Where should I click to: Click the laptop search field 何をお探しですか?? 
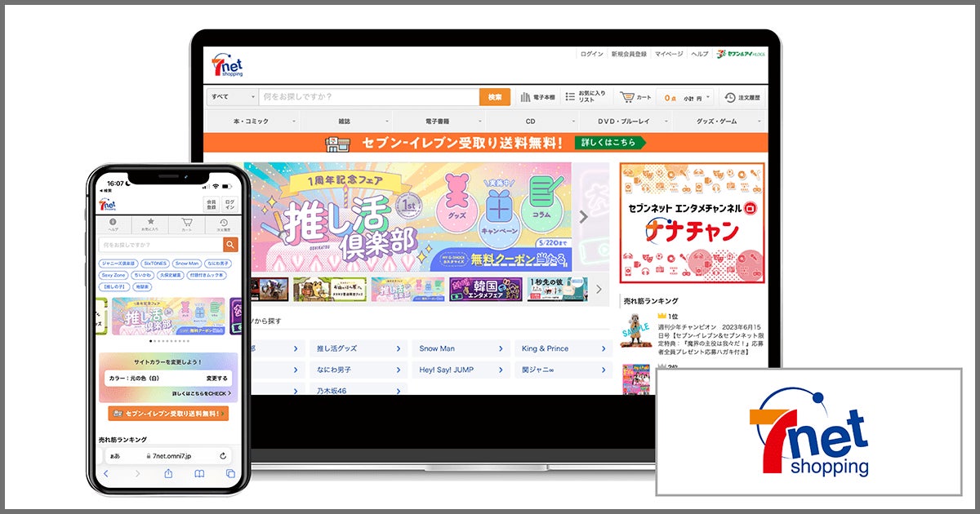[x=369, y=97]
